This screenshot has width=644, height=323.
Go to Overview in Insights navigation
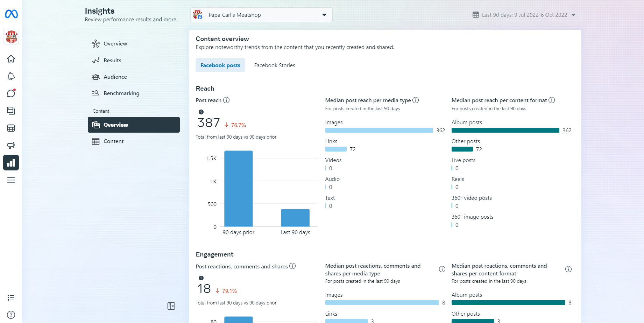(x=115, y=44)
